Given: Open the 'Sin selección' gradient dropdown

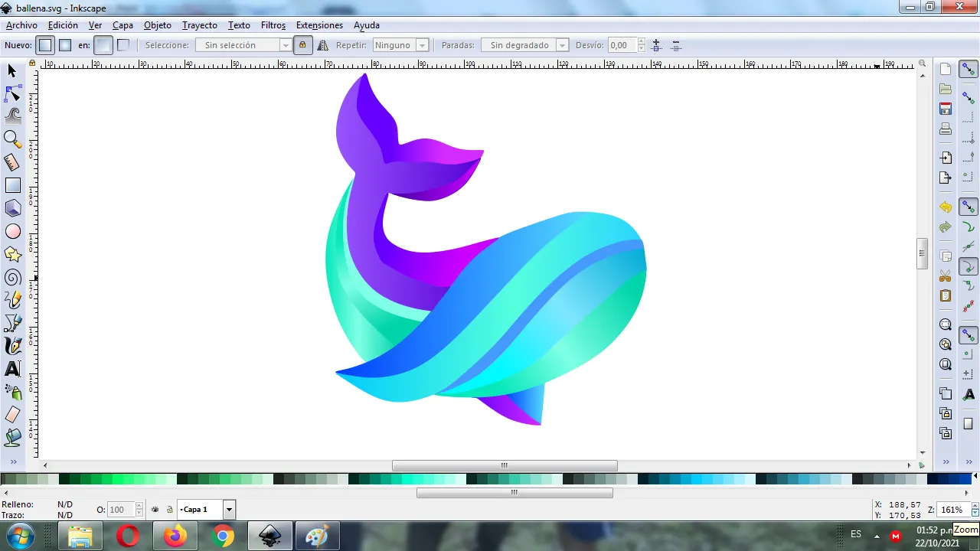Looking at the screenshot, I should 244,45.
